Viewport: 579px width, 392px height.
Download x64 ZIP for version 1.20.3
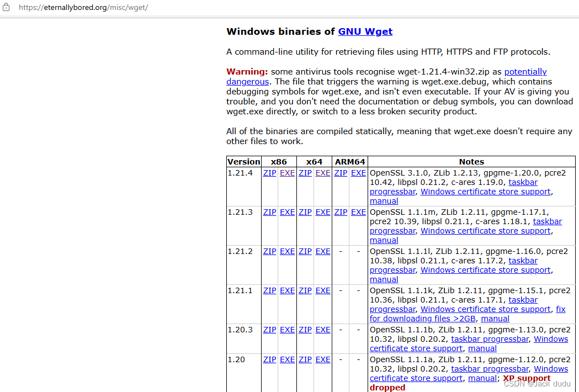click(x=305, y=330)
